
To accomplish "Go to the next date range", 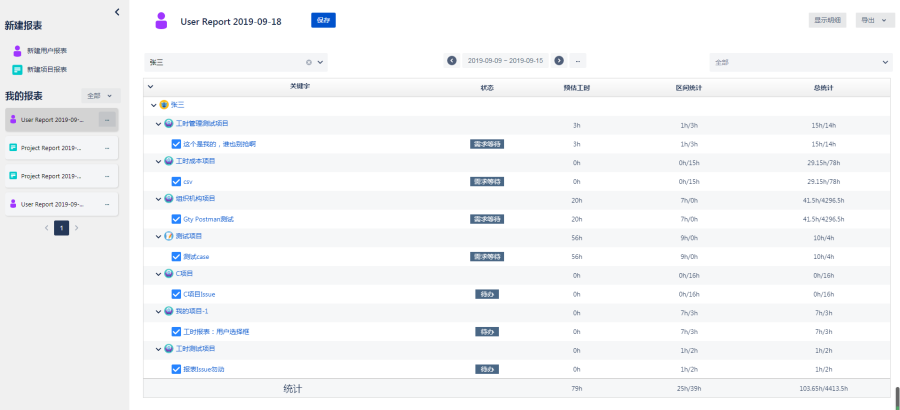I will [559, 61].
